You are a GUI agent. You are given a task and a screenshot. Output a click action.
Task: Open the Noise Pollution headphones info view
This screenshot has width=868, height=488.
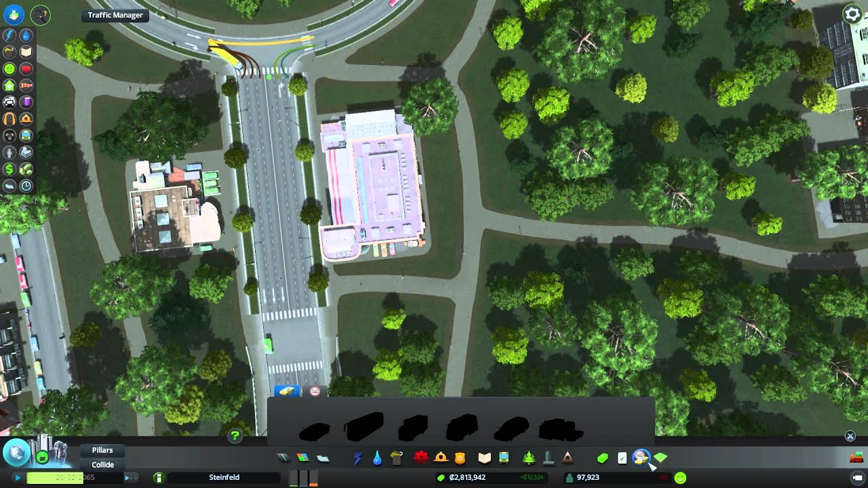[x=9, y=119]
